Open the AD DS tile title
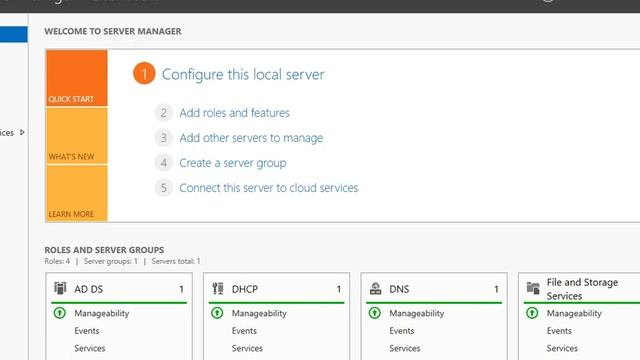Screen dimensions: 640x360 [89, 289]
